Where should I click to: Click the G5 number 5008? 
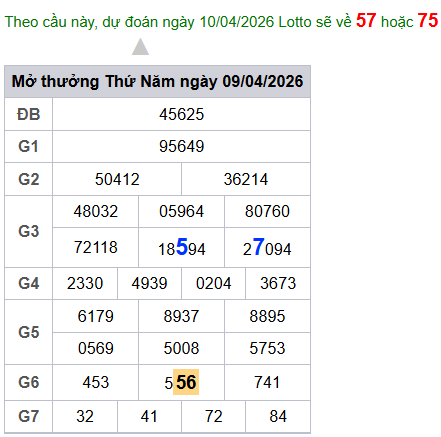click(181, 348)
